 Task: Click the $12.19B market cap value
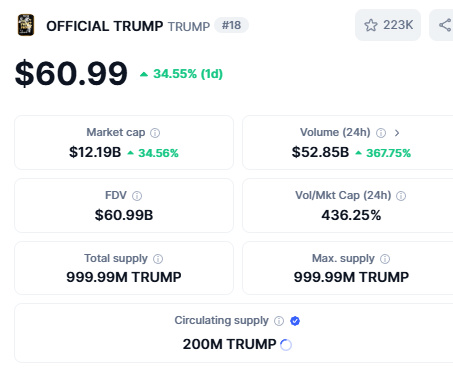pos(95,152)
